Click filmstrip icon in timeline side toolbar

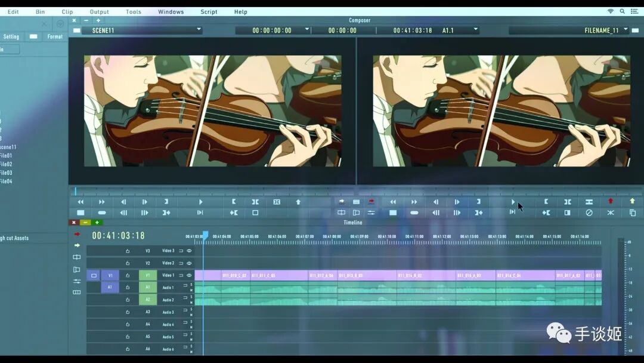pyautogui.click(x=77, y=293)
